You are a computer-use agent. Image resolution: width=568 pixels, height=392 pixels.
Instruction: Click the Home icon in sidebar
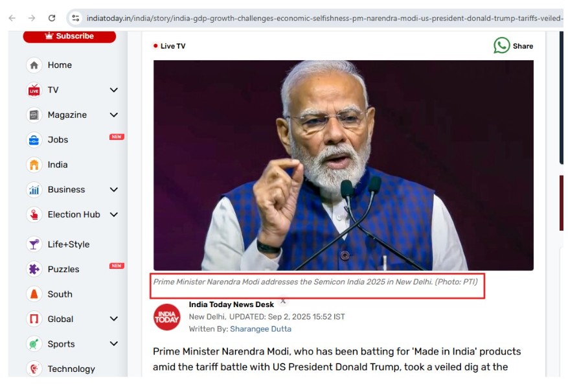coord(34,65)
